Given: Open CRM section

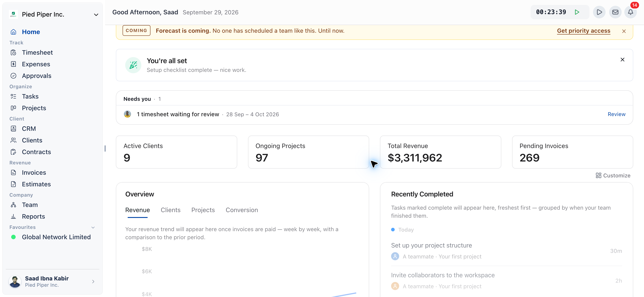Looking at the screenshot, I should coord(29,129).
